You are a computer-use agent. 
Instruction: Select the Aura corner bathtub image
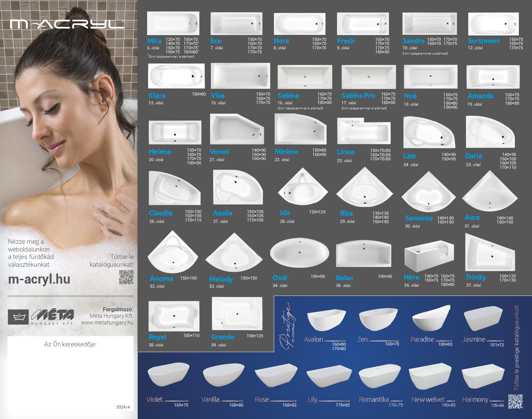click(x=489, y=191)
